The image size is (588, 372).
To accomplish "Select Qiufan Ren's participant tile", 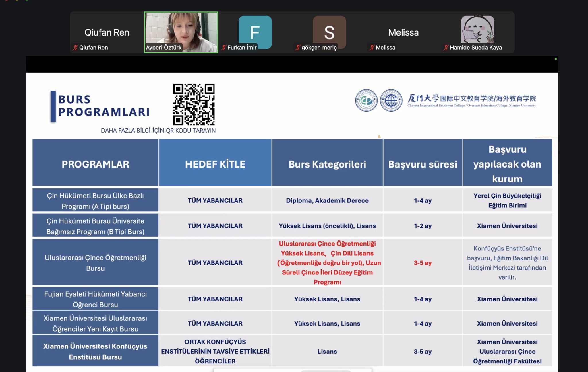I will coord(107,32).
